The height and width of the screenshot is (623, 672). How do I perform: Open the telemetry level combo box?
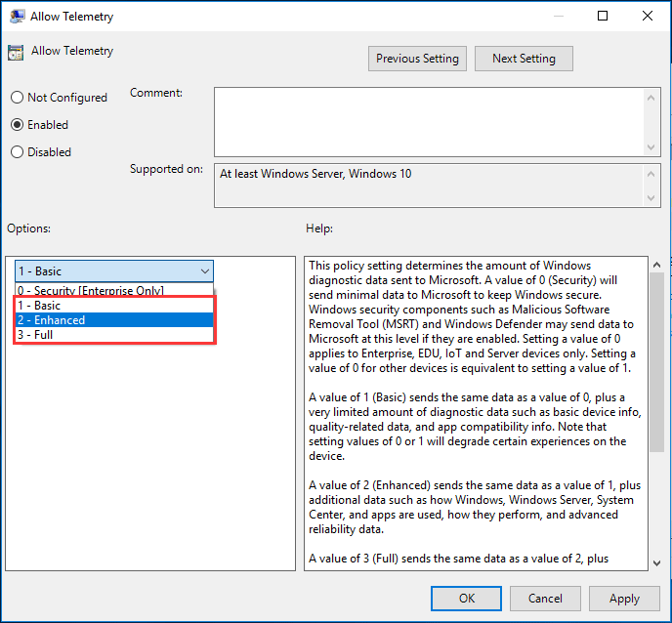point(114,271)
